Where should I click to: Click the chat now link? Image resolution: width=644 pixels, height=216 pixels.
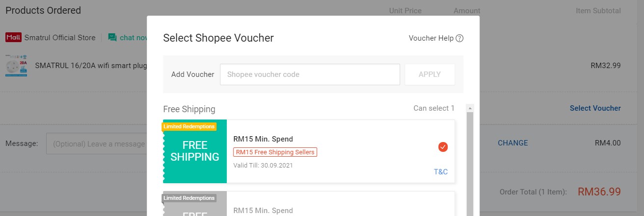click(133, 38)
